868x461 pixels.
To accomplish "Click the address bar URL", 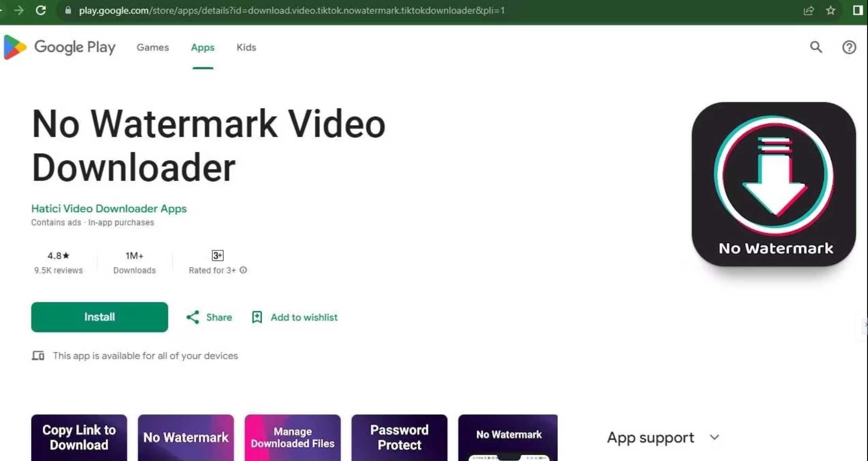I will [x=291, y=10].
